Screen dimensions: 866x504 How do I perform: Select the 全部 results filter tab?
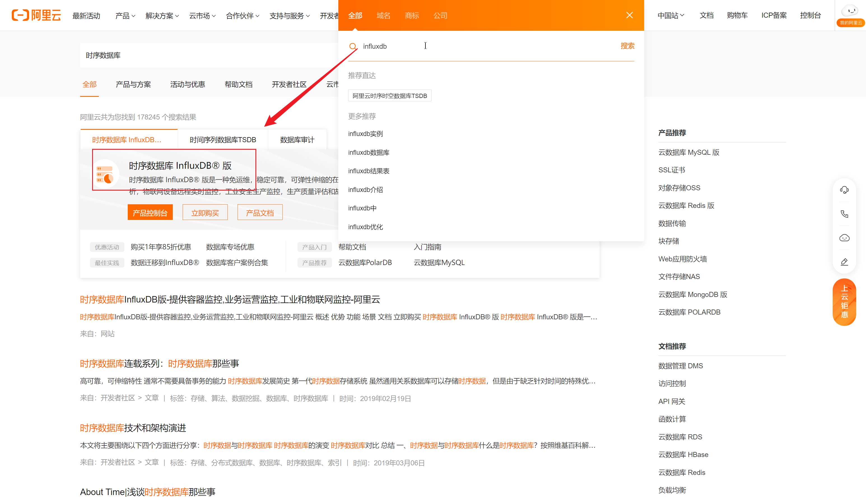(x=89, y=85)
